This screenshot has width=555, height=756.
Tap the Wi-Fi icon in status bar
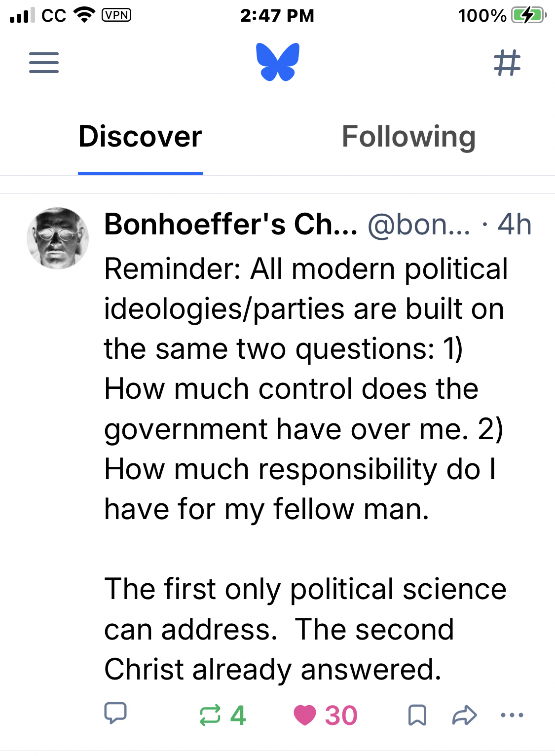pyautogui.click(x=84, y=15)
